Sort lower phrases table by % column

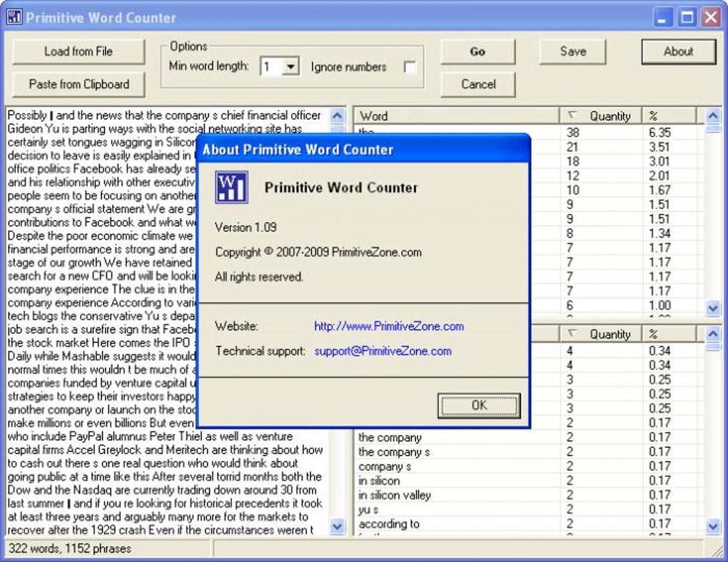click(669, 334)
